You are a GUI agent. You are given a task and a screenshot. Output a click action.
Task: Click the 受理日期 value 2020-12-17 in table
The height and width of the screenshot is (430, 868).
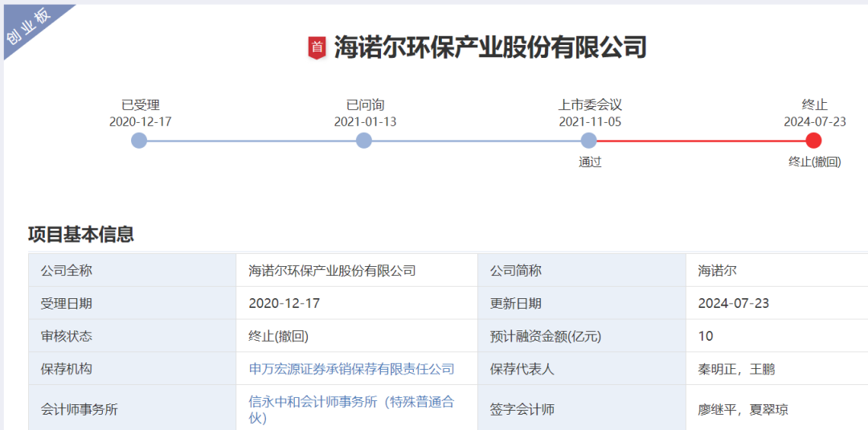point(284,304)
